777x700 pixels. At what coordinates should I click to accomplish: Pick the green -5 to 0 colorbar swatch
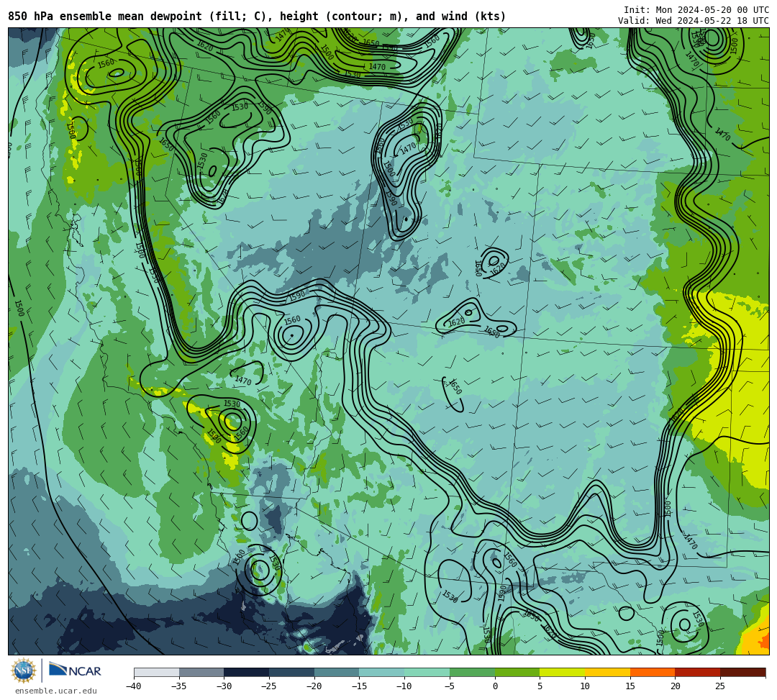coord(472,672)
